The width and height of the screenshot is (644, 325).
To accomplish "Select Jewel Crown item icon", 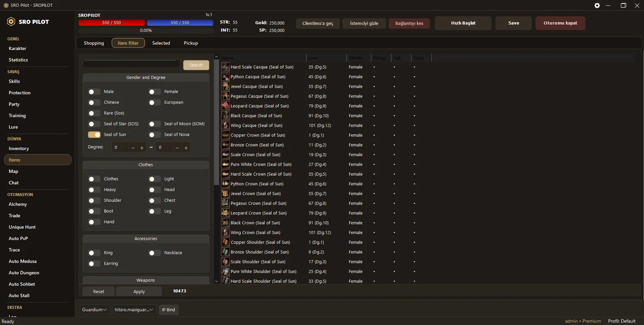I will click(x=225, y=193).
